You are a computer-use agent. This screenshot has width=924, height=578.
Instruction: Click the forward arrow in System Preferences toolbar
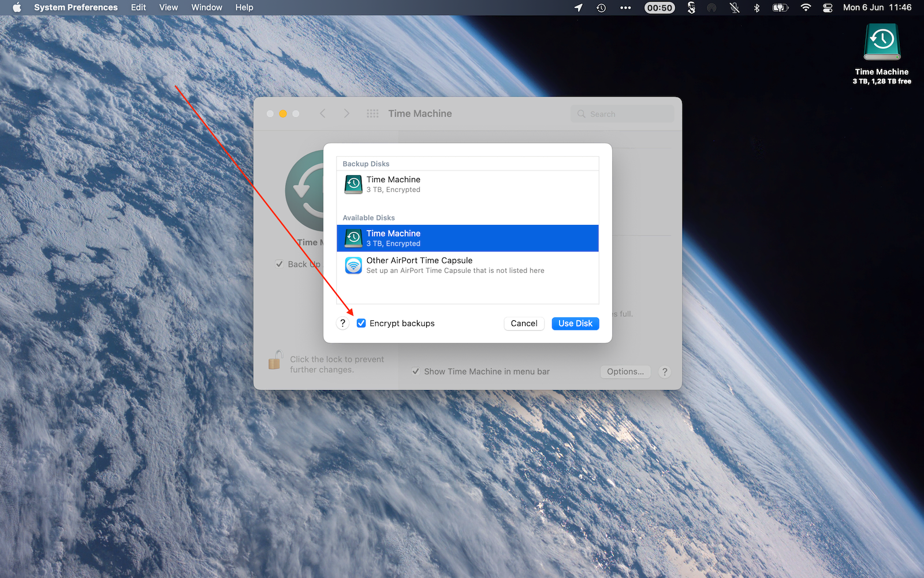pyautogui.click(x=346, y=113)
